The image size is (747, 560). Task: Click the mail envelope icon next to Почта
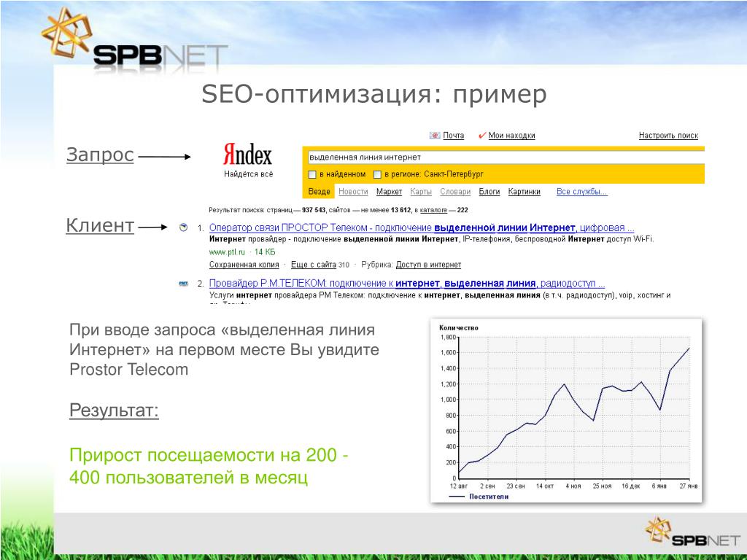(x=435, y=136)
